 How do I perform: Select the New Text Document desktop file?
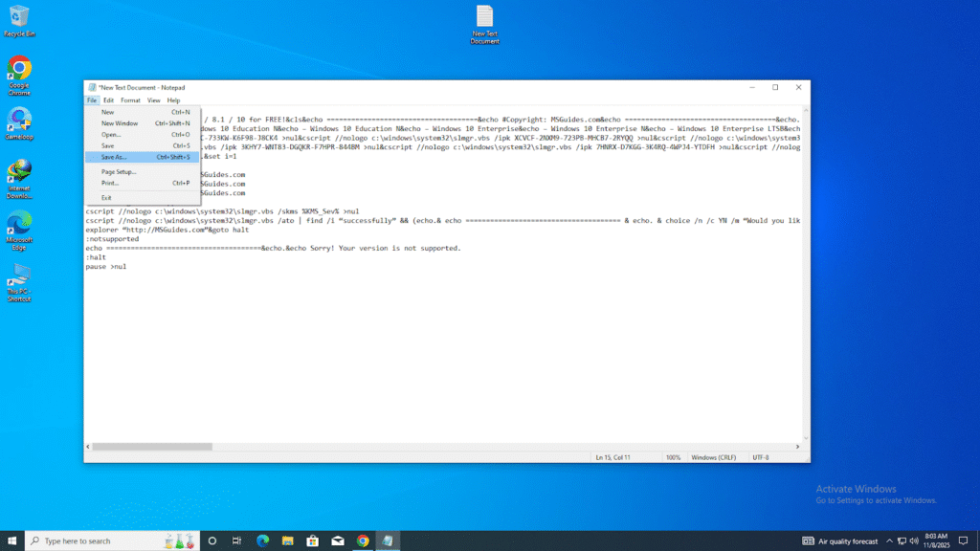click(485, 19)
